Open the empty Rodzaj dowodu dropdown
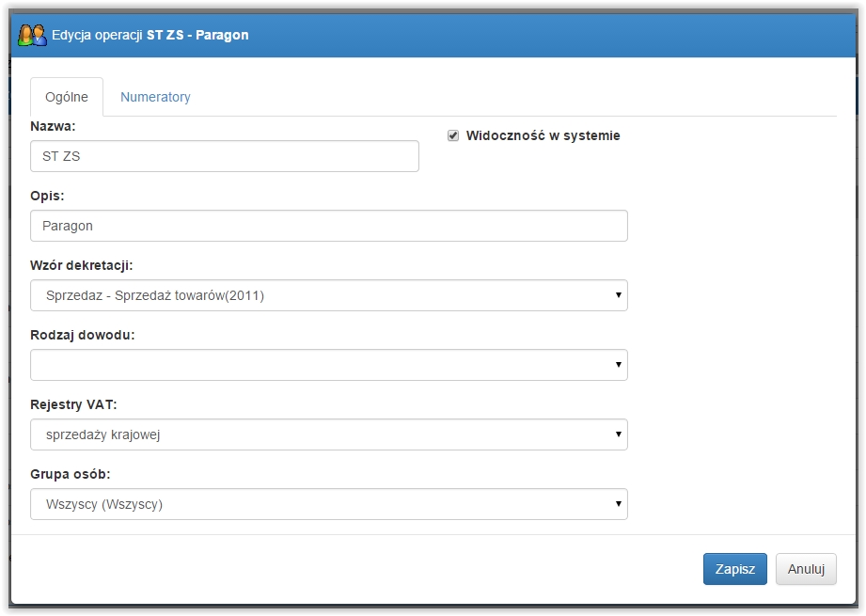 coord(328,365)
